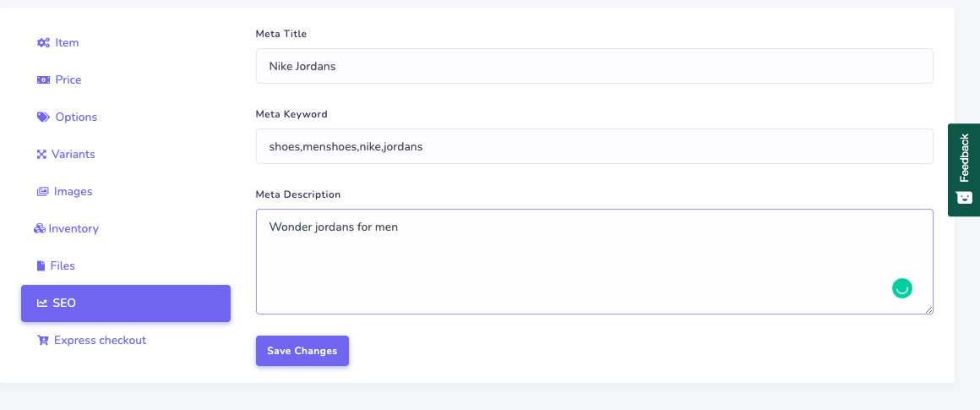This screenshot has width=980, height=410.
Task: Click into the Meta Keyword field
Action: [594, 146]
